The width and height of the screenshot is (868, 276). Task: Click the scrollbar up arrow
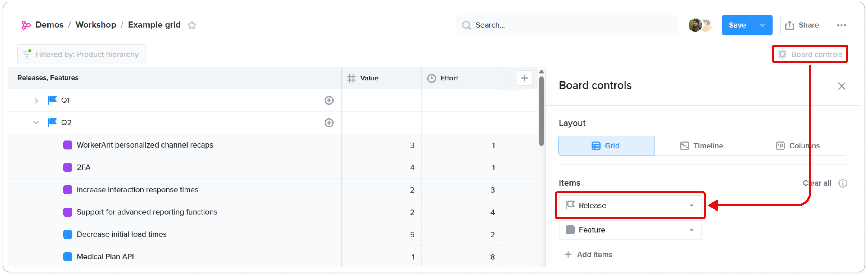pyautogui.click(x=541, y=71)
